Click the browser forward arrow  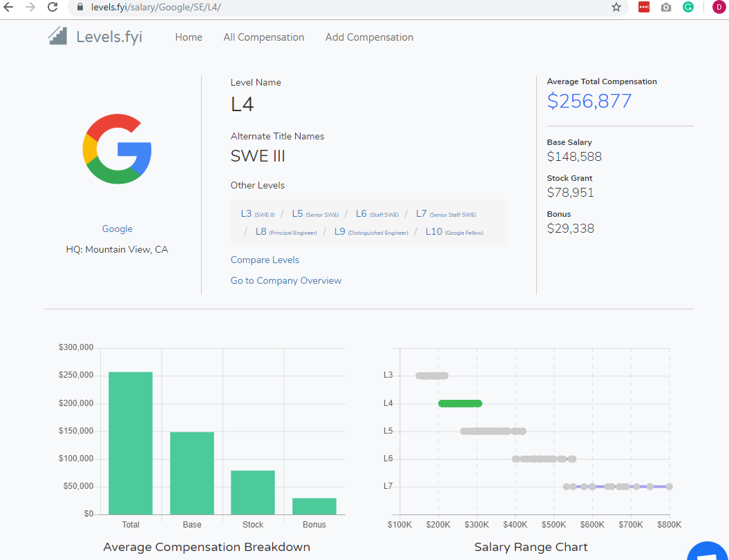point(30,7)
